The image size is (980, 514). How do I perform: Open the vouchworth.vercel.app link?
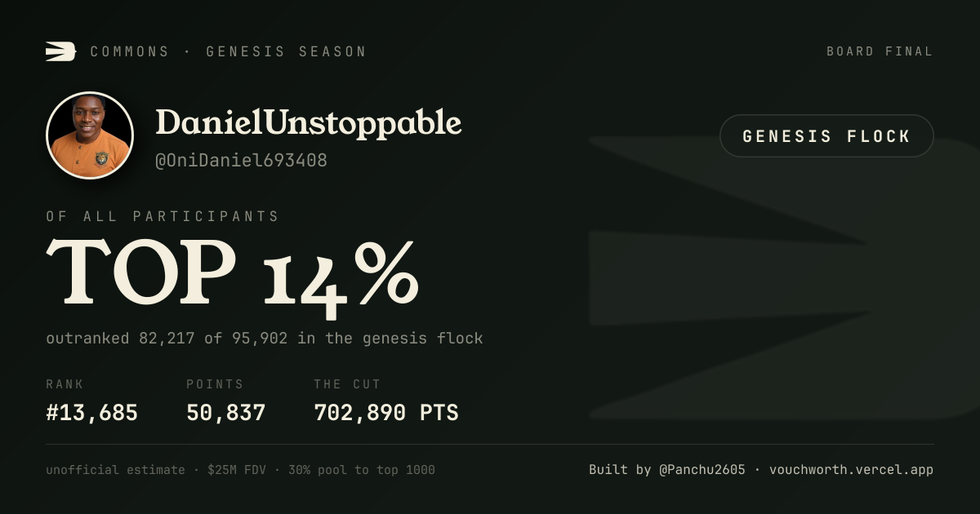tap(851, 470)
